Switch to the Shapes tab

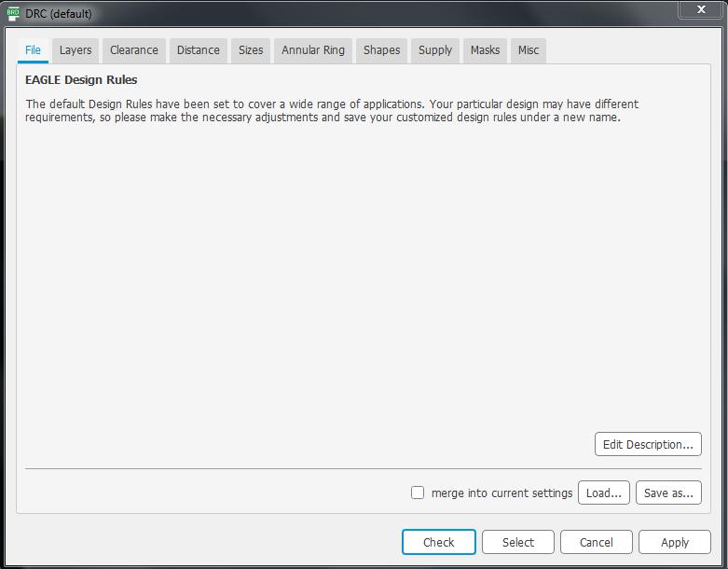point(381,50)
